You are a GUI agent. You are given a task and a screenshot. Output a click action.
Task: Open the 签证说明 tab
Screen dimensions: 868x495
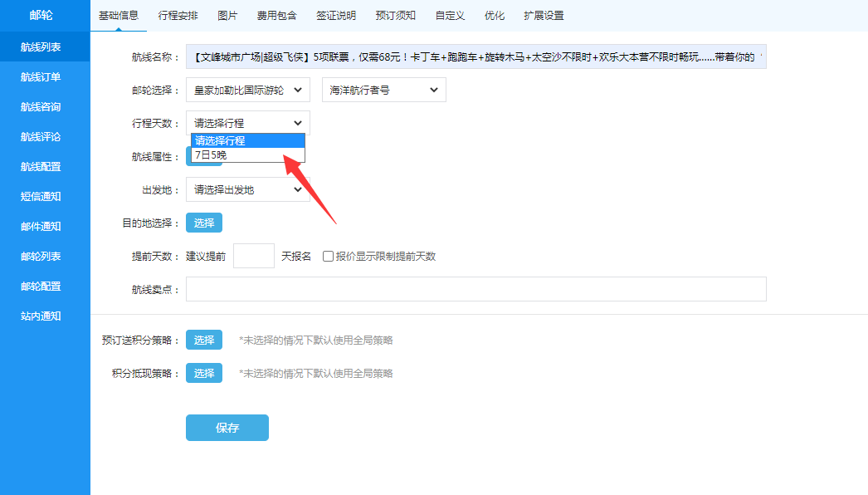tap(336, 16)
